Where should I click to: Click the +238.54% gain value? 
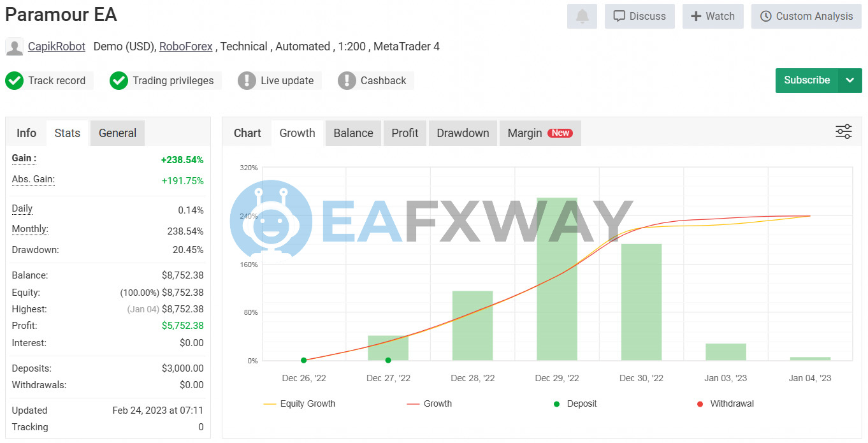pos(182,160)
